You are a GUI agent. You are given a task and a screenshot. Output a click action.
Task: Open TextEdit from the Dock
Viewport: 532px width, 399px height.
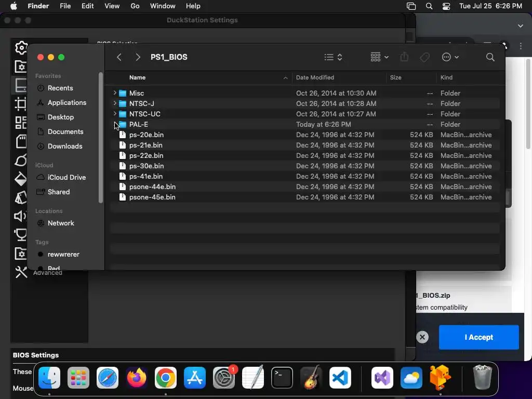(x=253, y=378)
